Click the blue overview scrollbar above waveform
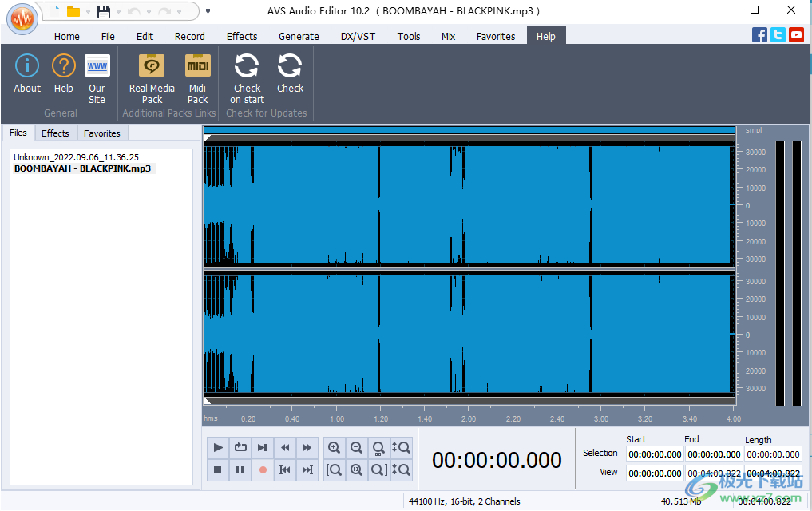Viewport: 812px width, 511px height. click(469, 130)
